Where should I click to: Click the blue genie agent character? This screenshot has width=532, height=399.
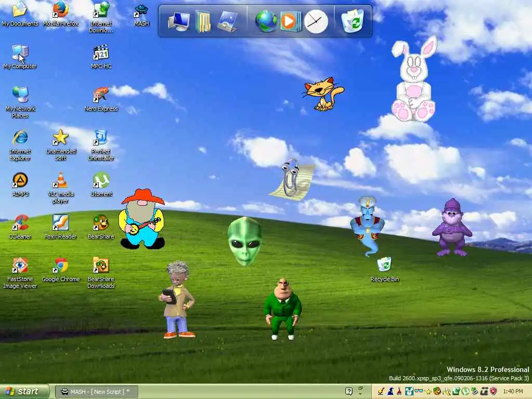(367, 225)
